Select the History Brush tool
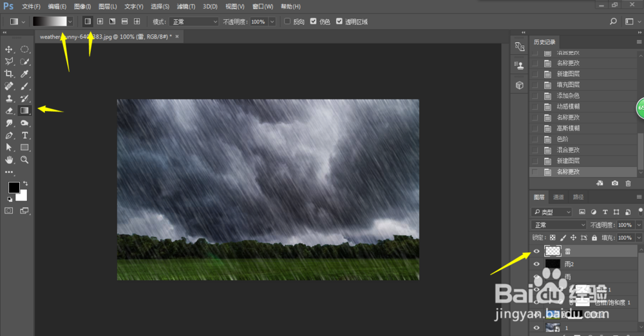The image size is (644, 336). 24,99
